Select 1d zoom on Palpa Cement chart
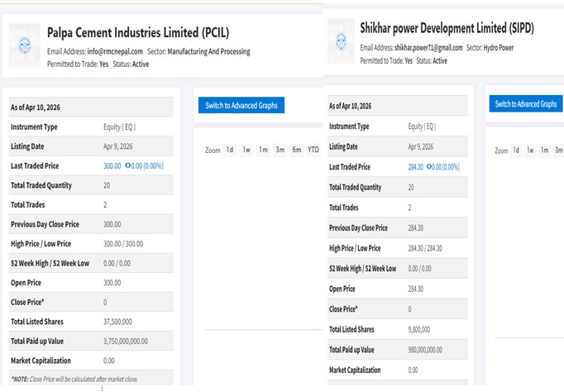 click(x=230, y=150)
